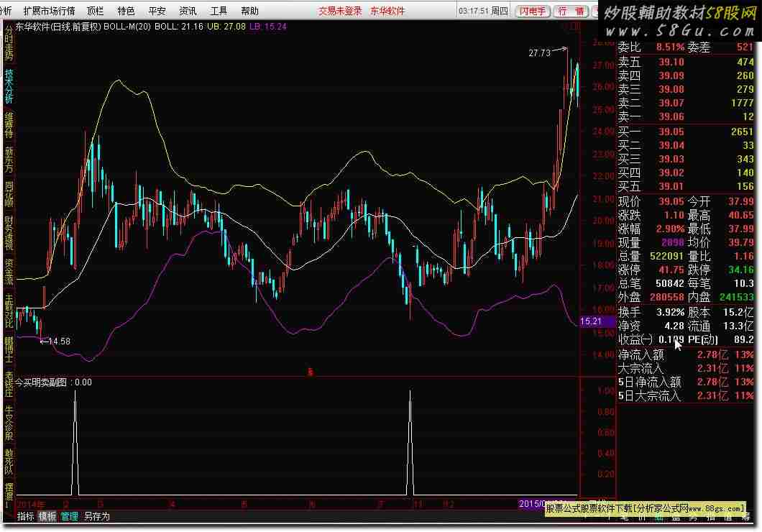Open the 特色 menu

pos(126,11)
